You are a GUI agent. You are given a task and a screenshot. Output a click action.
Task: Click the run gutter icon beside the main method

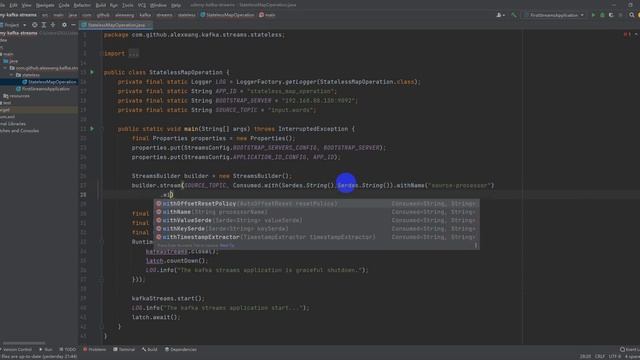[x=92, y=129]
